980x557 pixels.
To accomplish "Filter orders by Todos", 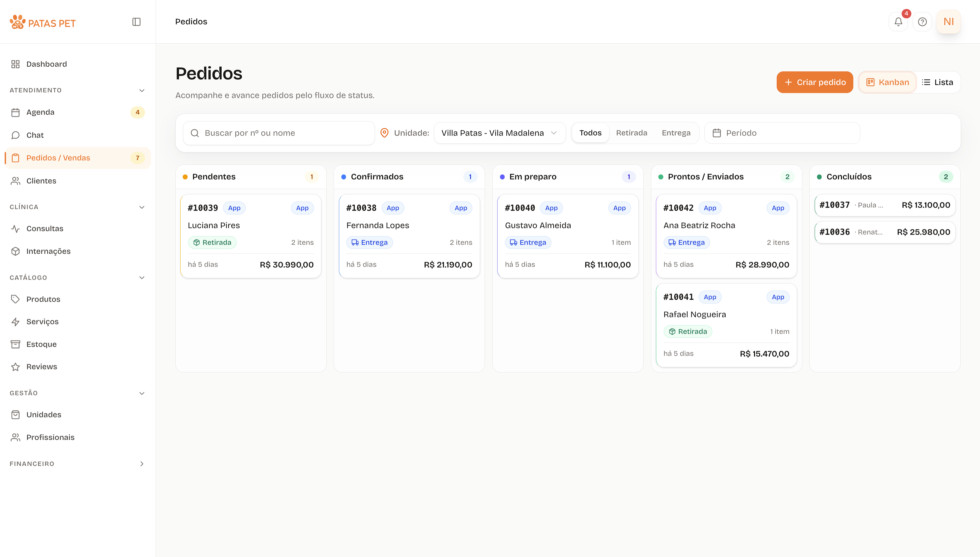I will click(590, 133).
